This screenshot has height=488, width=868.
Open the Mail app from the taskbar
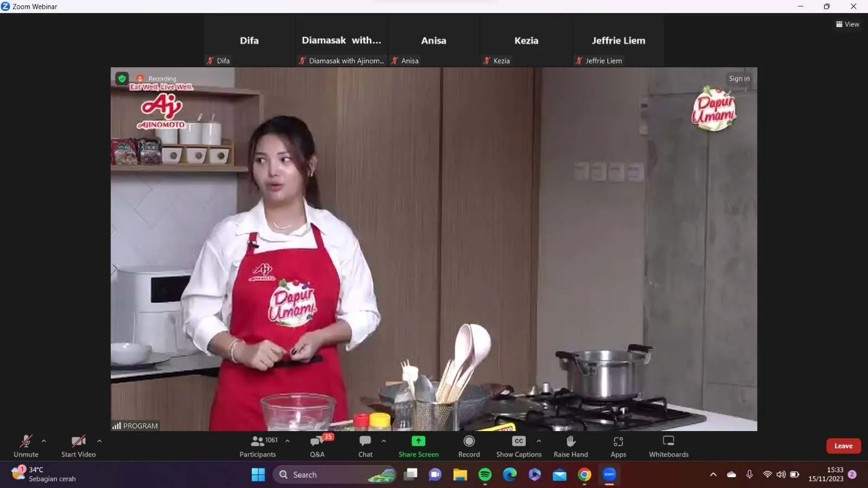559,475
